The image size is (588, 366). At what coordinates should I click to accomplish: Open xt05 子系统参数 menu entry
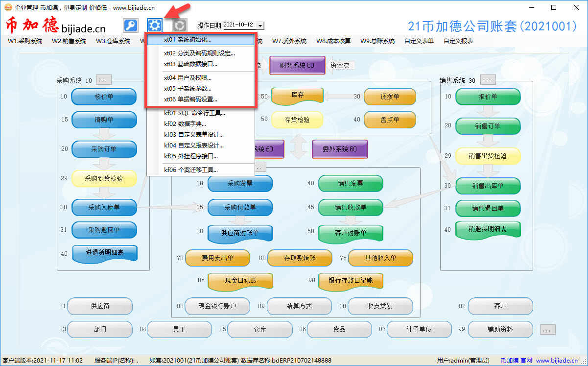(201, 89)
